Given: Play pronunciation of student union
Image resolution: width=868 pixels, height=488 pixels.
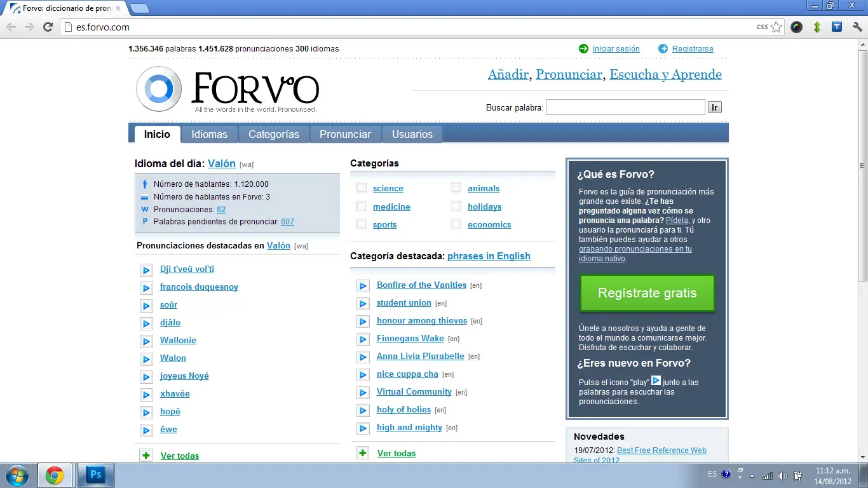Looking at the screenshot, I should 363,304.
